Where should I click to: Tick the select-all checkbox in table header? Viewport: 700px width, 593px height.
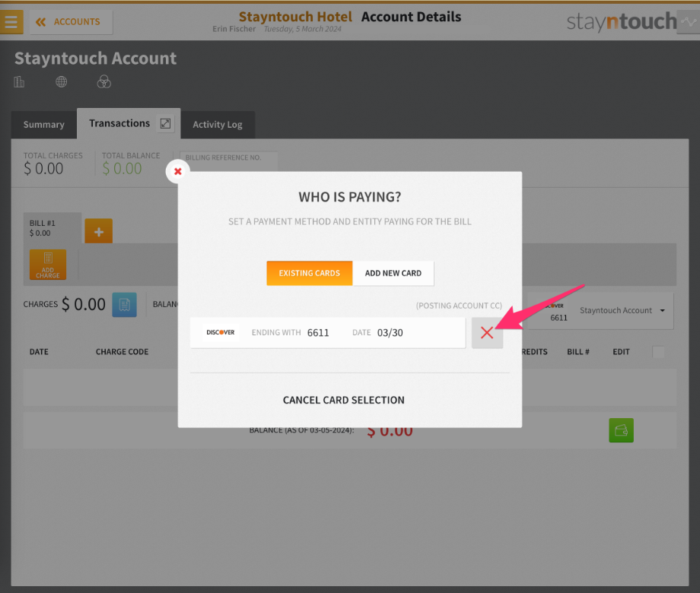tap(658, 352)
